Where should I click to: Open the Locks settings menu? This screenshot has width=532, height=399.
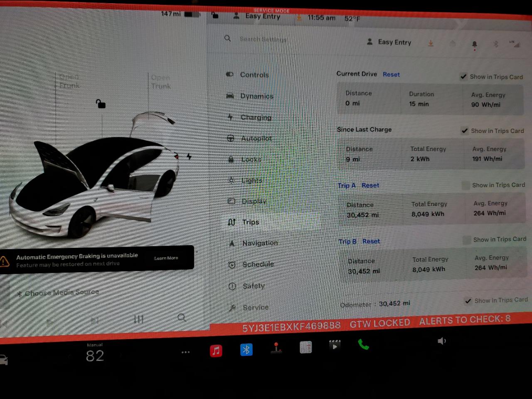251,159
